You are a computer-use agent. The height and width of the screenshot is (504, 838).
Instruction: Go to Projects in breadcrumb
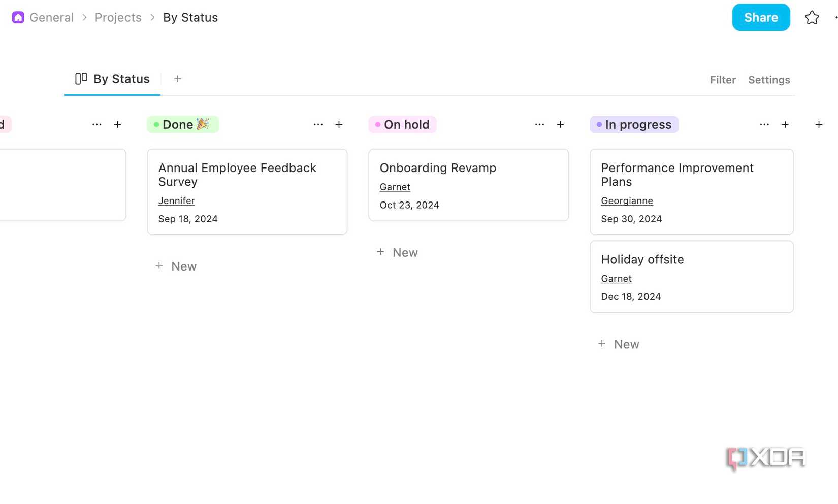118,18
